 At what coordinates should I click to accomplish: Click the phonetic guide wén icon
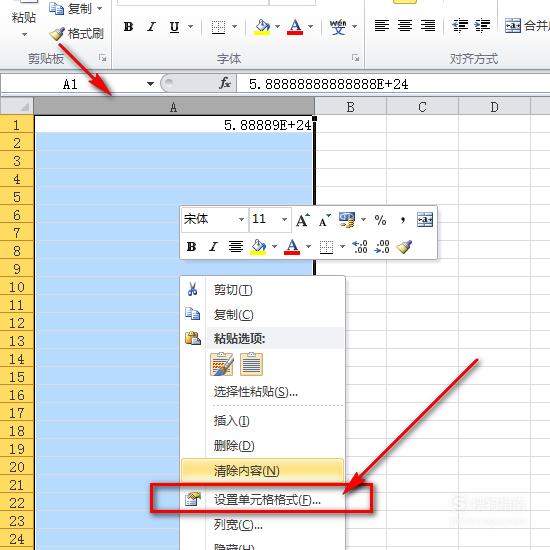coord(338,27)
